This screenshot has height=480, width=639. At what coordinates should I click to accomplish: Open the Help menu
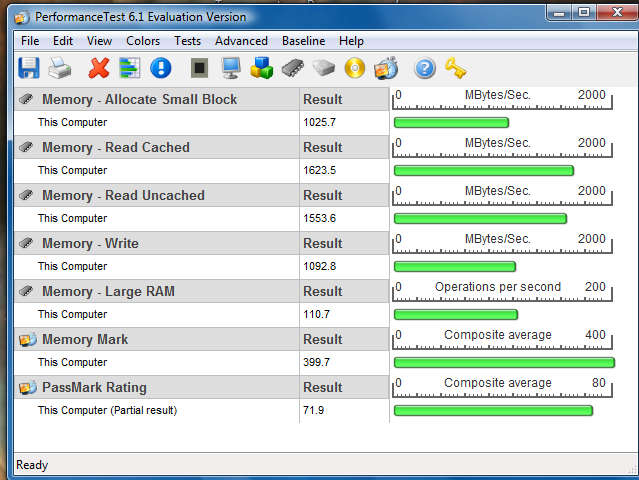[351, 41]
